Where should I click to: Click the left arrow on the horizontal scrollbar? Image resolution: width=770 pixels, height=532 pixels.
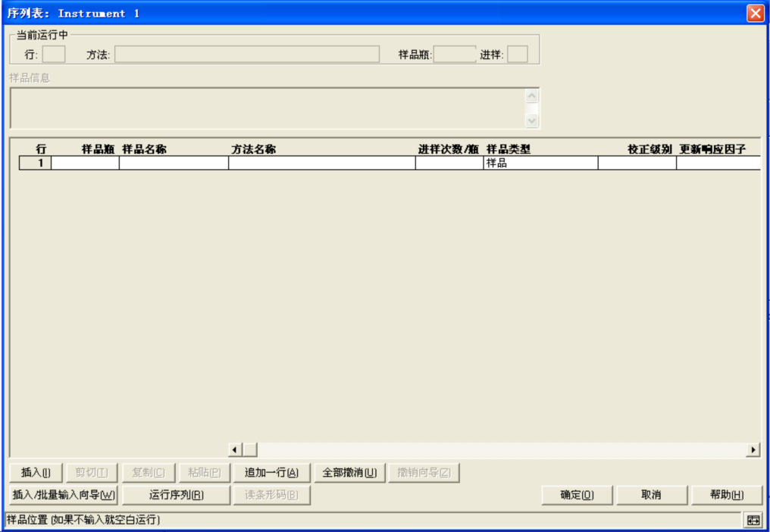click(x=236, y=448)
